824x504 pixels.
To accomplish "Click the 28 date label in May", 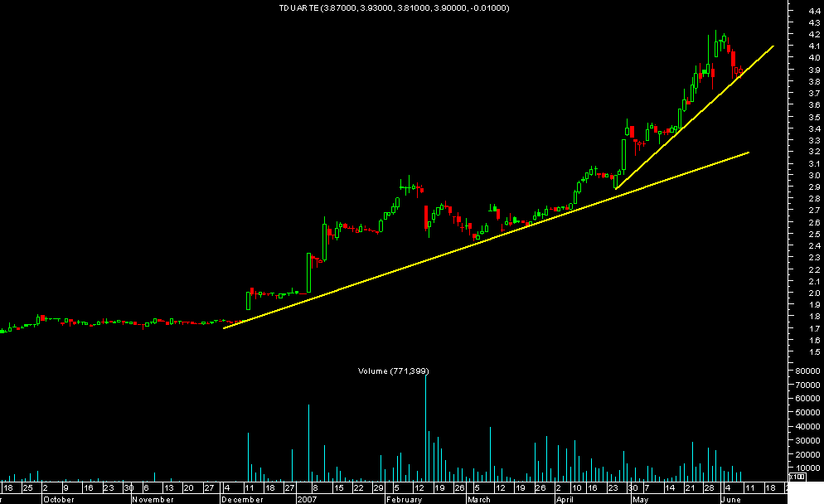I will click(709, 488).
